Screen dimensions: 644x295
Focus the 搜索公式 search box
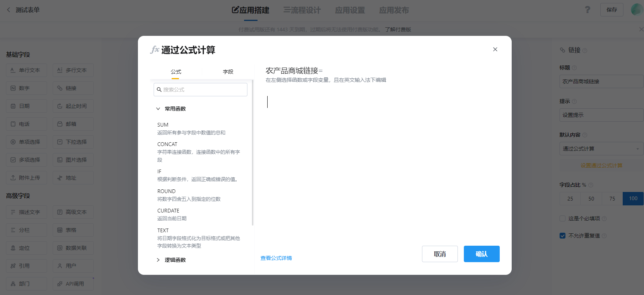[200, 90]
